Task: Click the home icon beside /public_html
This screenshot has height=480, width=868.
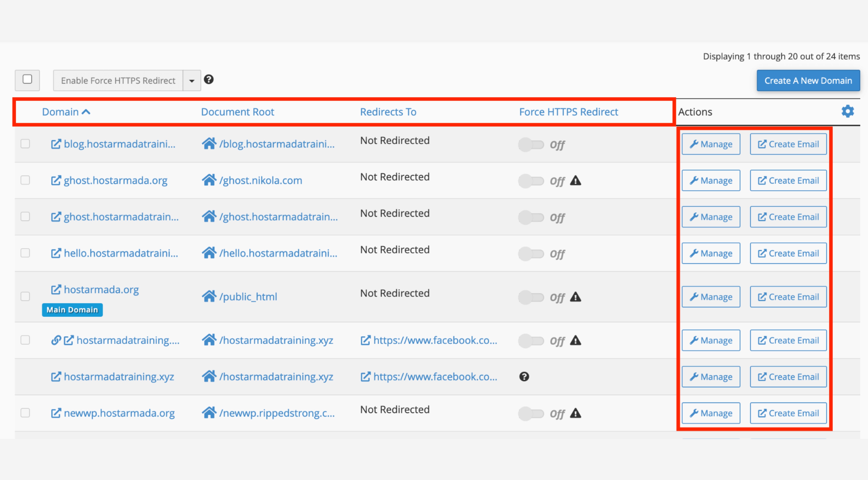Action: pos(209,297)
